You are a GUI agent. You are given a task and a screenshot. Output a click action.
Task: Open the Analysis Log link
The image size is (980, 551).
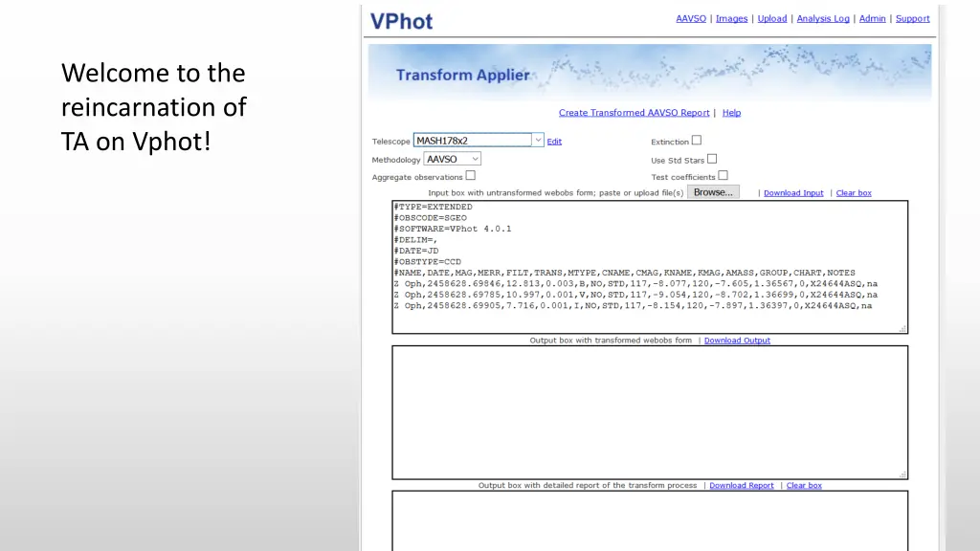pyautogui.click(x=822, y=19)
